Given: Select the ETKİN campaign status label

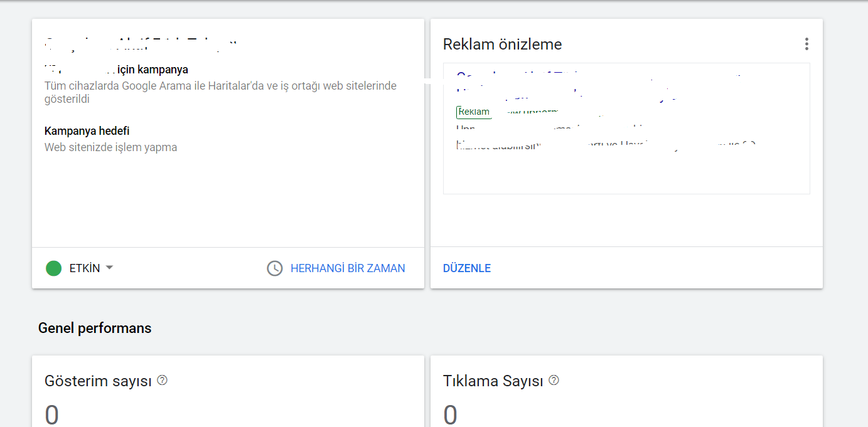Looking at the screenshot, I should [x=85, y=268].
